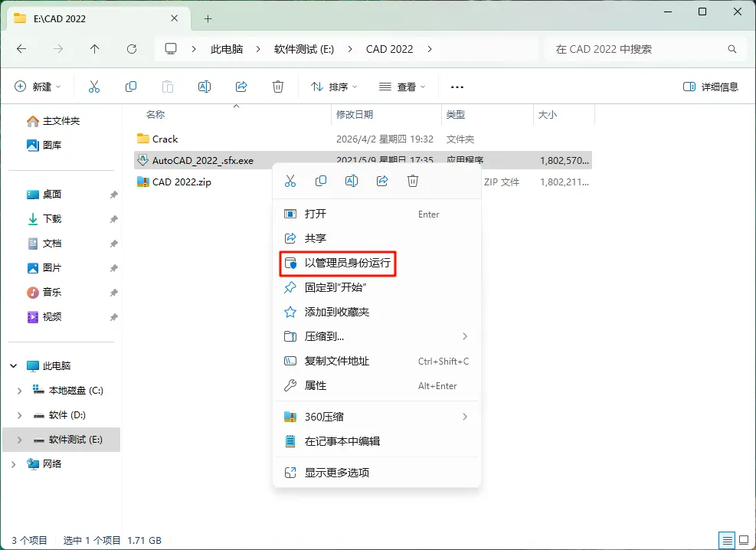Click the trash icon in the context menu
Image resolution: width=756 pixels, height=550 pixels.
click(413, 181)
